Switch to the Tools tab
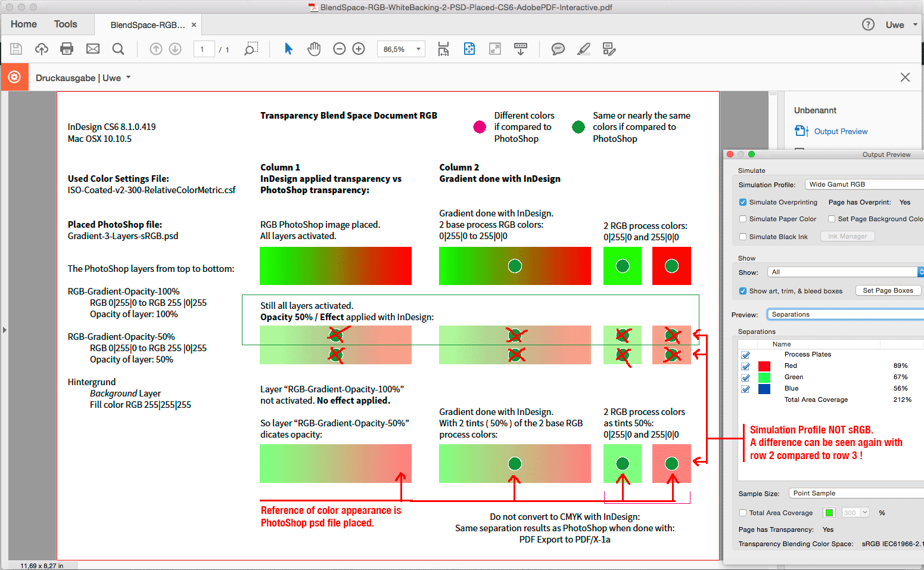The width and height of the screenshot is (924, 570). pos(66,24)
